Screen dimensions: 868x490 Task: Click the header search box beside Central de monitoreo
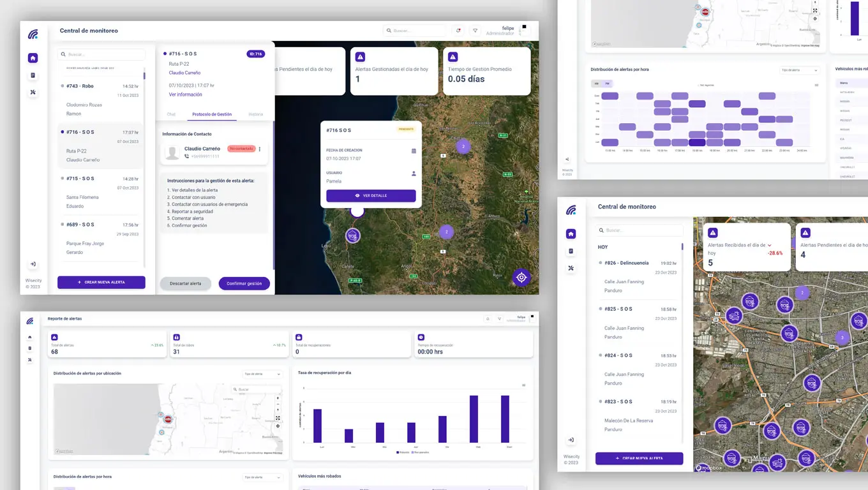pos(415,31)
